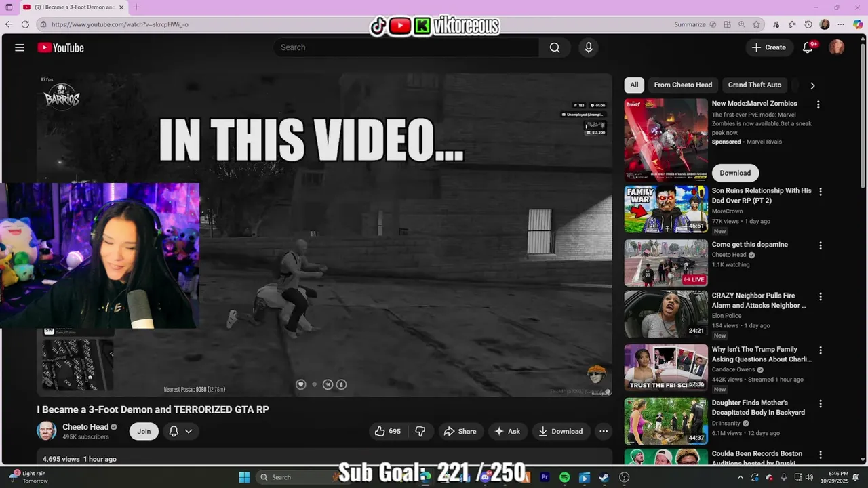Open the Cheeto Head channel name
Image resolution: width=868 pixels, height=488 pixels.
click(x=85, y=427)
